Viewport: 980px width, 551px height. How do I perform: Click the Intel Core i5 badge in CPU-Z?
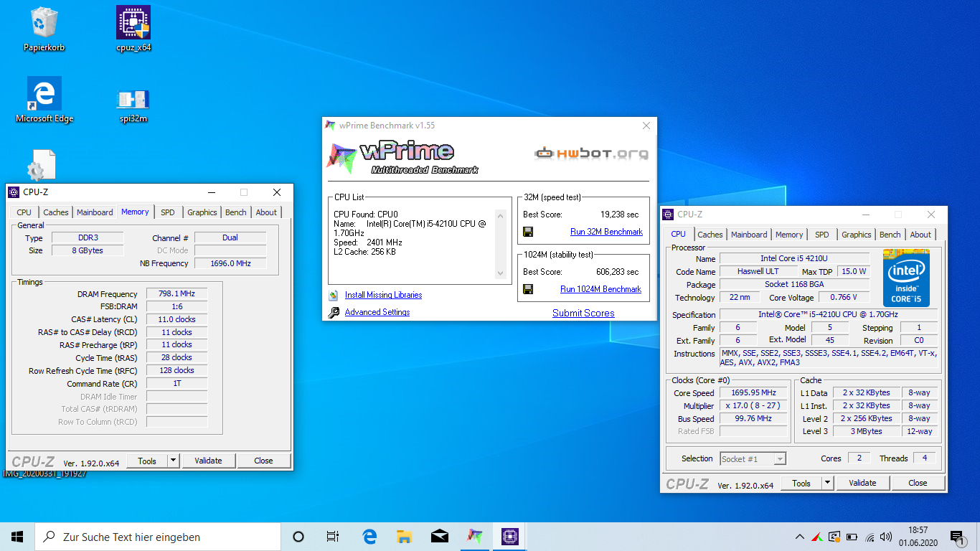906,278
